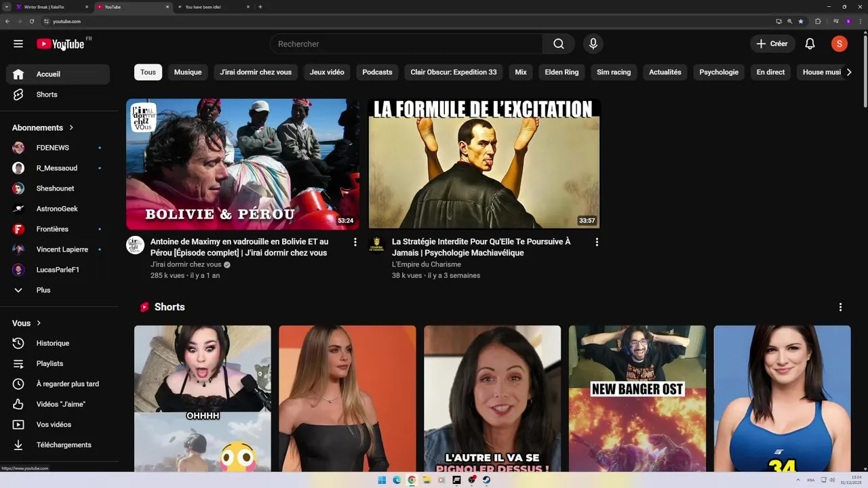Open the J'irai dormir chez vous channel avatar
Screen dimensions: 868x488
click(136, 245)
